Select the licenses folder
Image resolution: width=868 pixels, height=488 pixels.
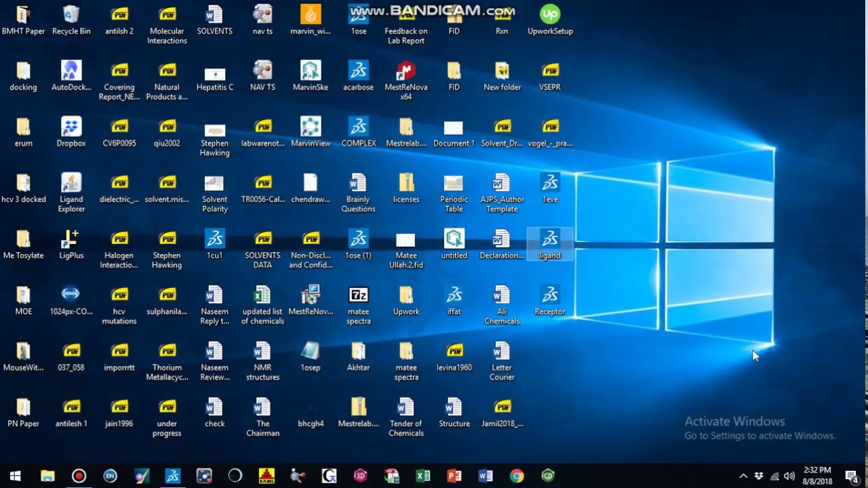406,189
